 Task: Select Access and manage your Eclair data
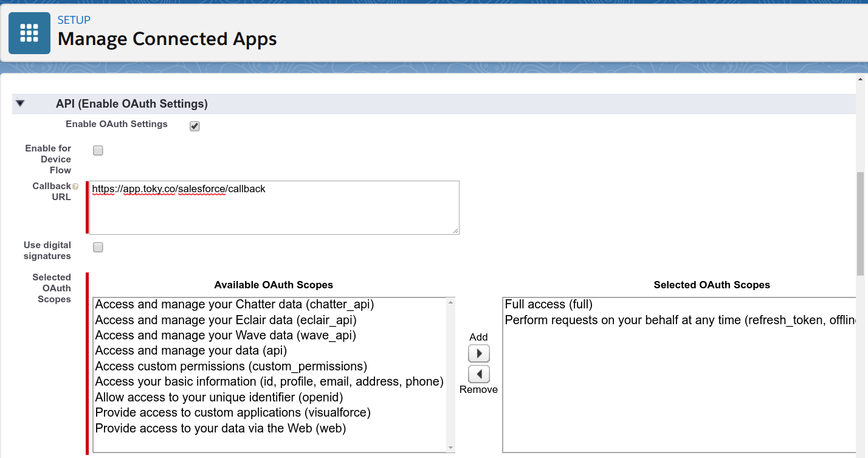pos(226,320)
